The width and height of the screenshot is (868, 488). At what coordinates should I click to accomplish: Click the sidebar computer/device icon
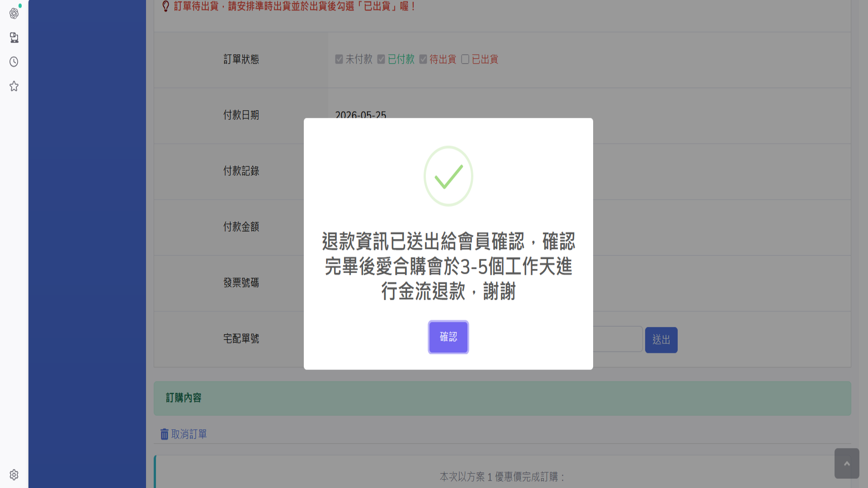(14, 38)
